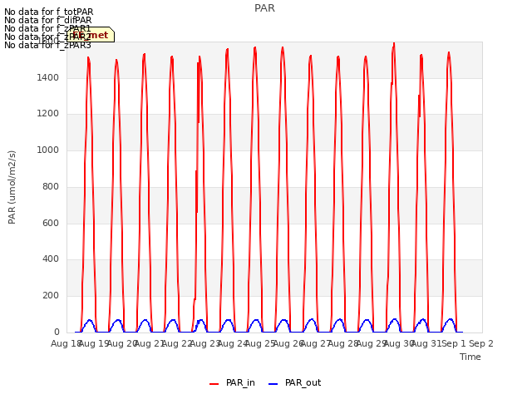532x399 pixels.
Task: Select the 'No data for f_difPAR' message
Action: tap(48, 20)
